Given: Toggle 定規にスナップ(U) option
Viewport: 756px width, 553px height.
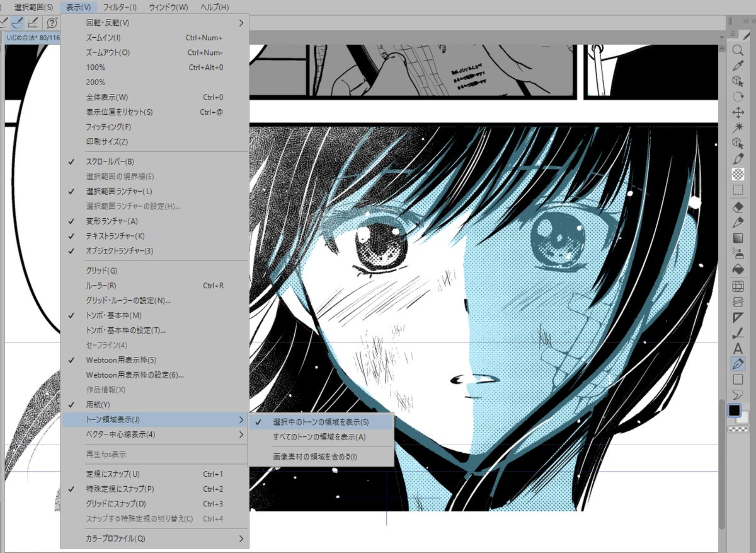Looking at the screenshot, I should click(155, 474).
